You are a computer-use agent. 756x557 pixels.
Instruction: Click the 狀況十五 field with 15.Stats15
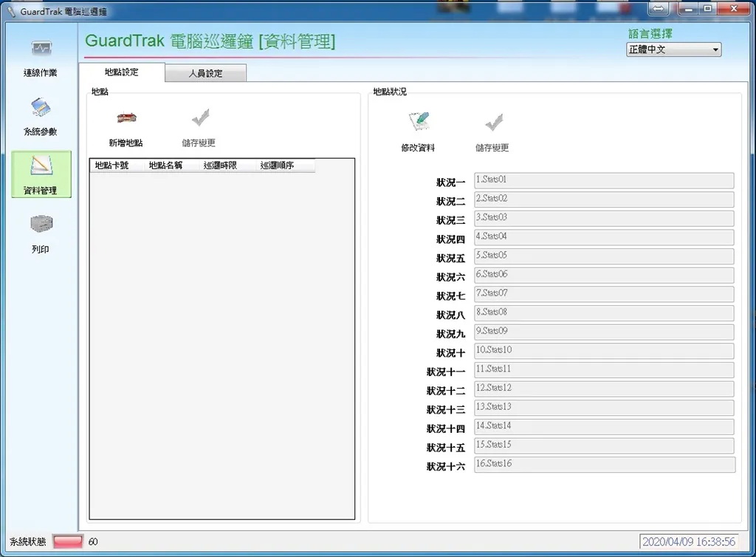click(604, 445)
